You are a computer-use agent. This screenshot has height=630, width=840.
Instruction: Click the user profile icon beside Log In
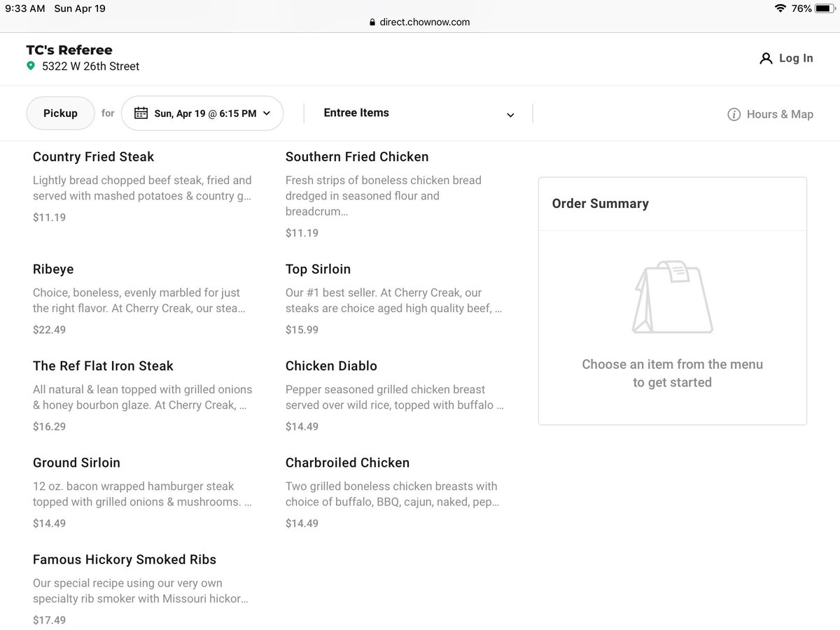[x=766, y=59]
